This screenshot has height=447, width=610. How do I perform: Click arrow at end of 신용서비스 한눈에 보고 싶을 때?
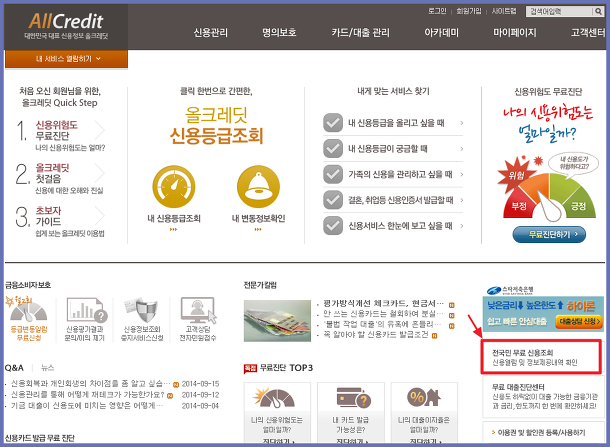pyautogui.click(x=461, y=226)
